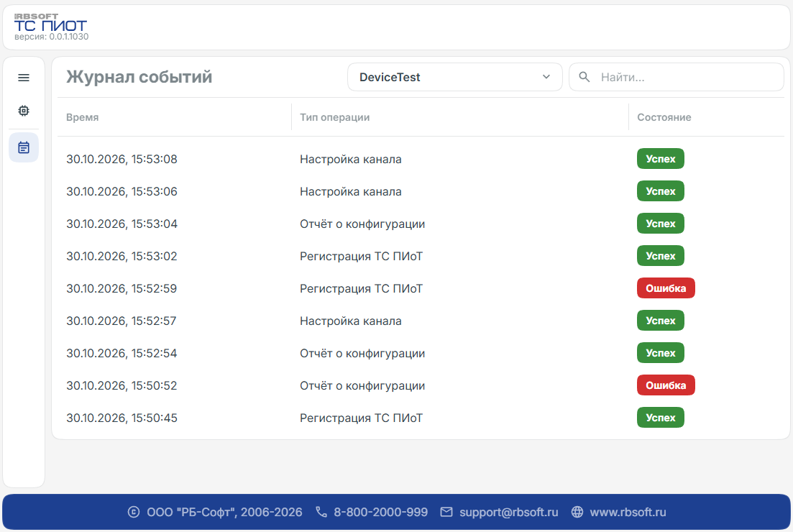Click the search magnifier icon
The image size is (793, 532).
(584, 77)
